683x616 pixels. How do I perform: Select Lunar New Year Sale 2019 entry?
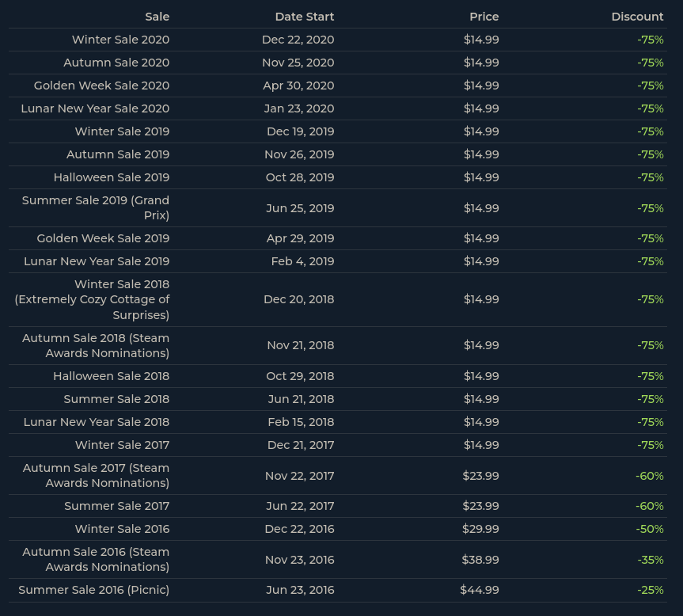point(97,261)
